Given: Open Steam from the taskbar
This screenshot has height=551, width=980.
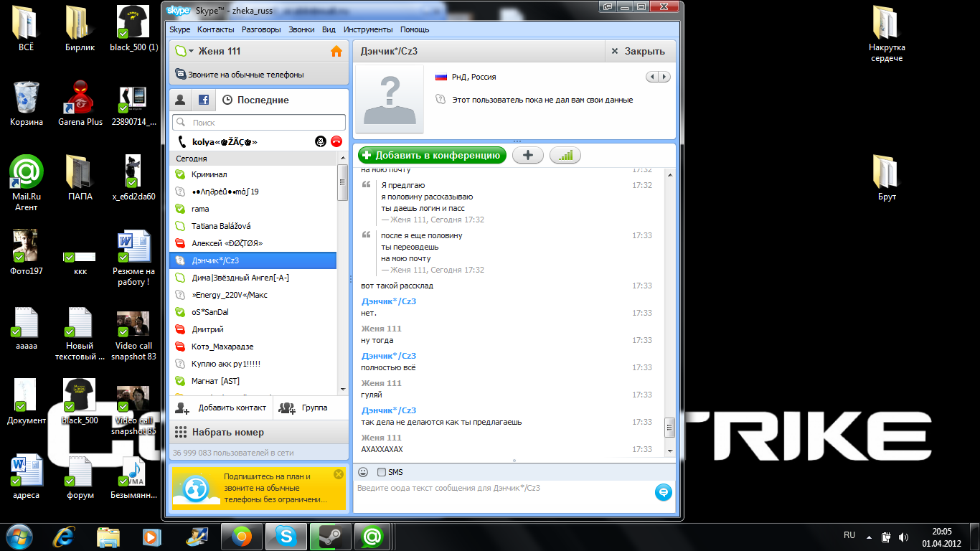Looking at the screenshot, I should pyautogui.click(x=330, y=537).
